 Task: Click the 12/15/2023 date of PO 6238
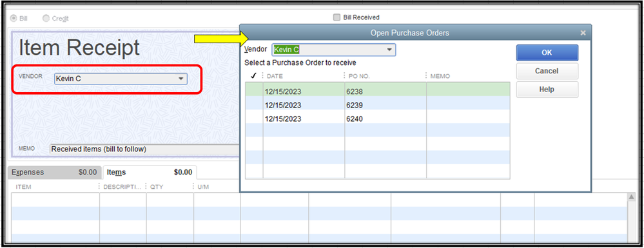283,92
